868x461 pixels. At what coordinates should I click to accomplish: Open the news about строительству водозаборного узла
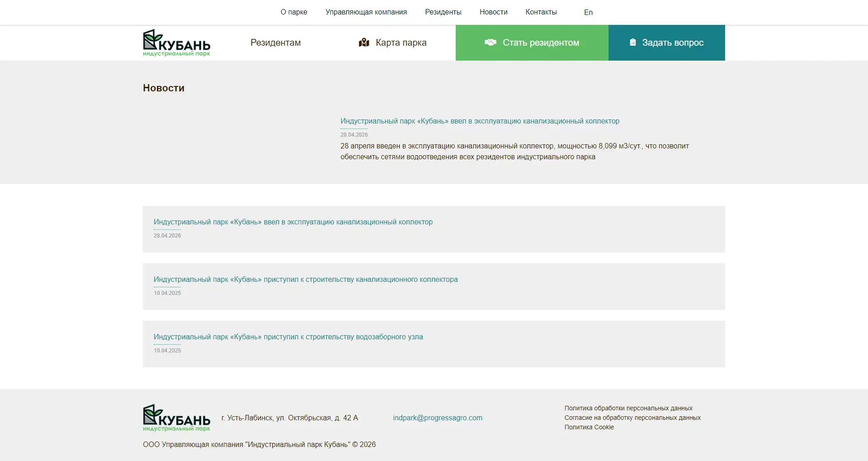tap(288, 337)
